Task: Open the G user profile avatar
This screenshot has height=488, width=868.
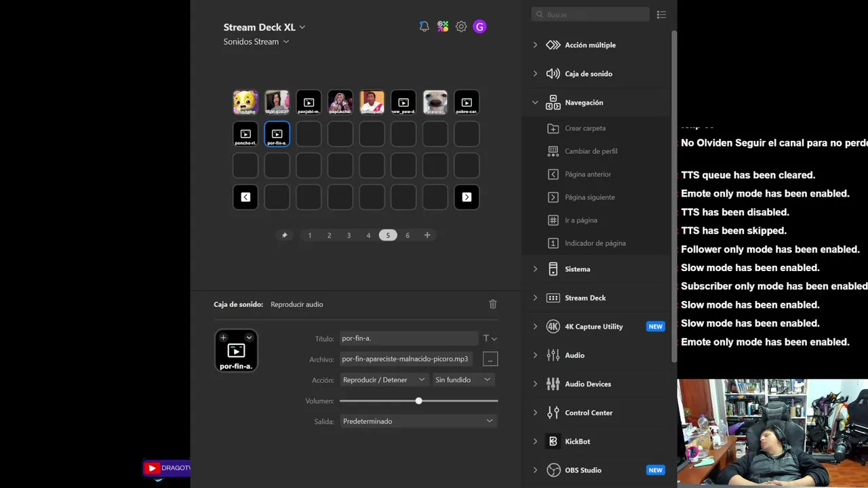Action: [x=479, y=26]
